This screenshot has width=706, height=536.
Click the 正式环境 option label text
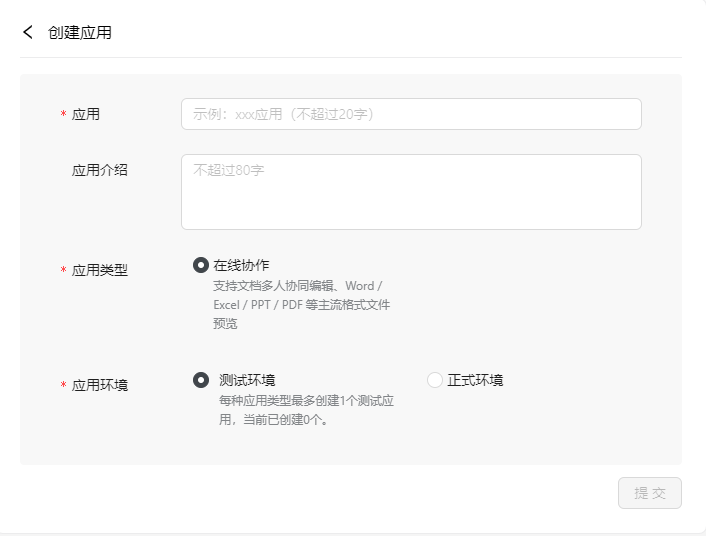pos(475,380)
